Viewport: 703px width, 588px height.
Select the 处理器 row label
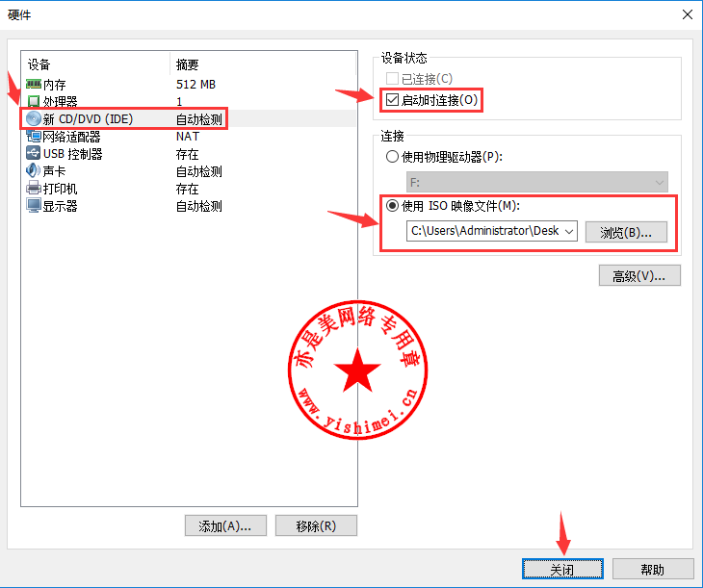(61, 102)
